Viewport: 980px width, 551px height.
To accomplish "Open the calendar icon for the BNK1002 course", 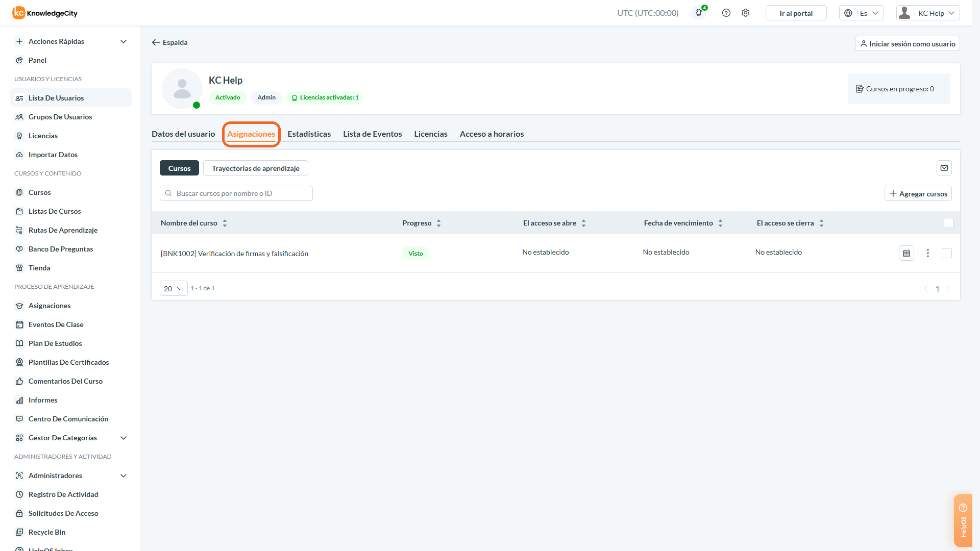I will point(906,253).
